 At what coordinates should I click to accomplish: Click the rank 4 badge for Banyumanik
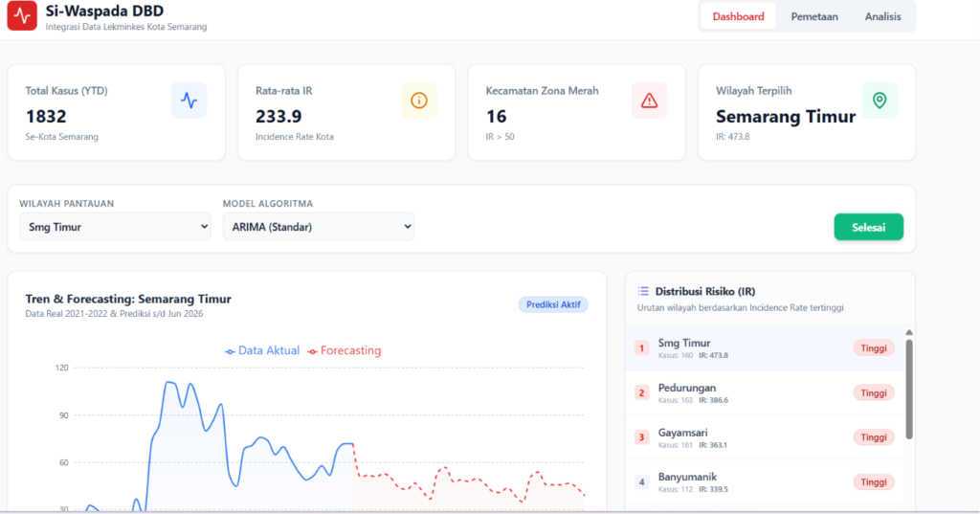click(x=641, y=482)
